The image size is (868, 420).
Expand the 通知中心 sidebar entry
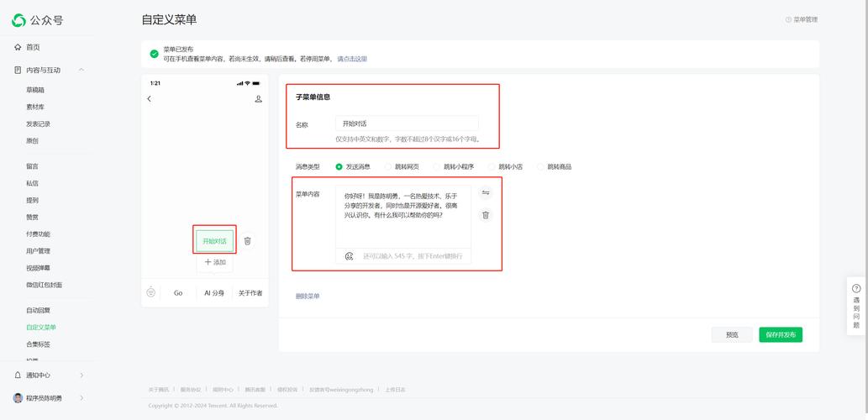pos(82,375)
